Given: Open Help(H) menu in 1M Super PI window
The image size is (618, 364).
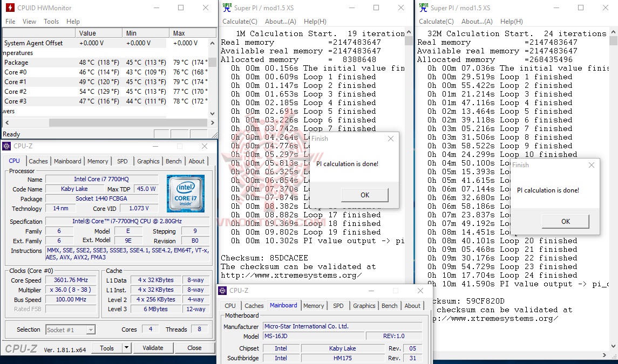Looking at the screenshot, I should pos(315,21).
